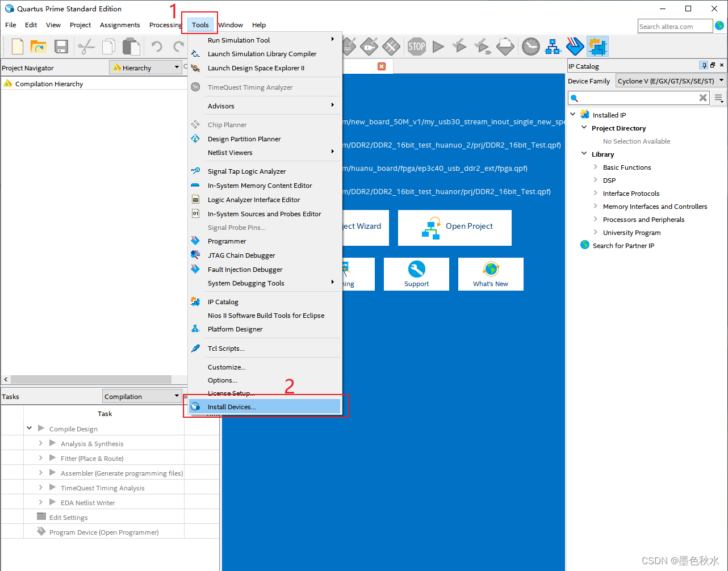Close the home tab with the red X
Viewport: 728px width, 571px height.
click(382, 66)
